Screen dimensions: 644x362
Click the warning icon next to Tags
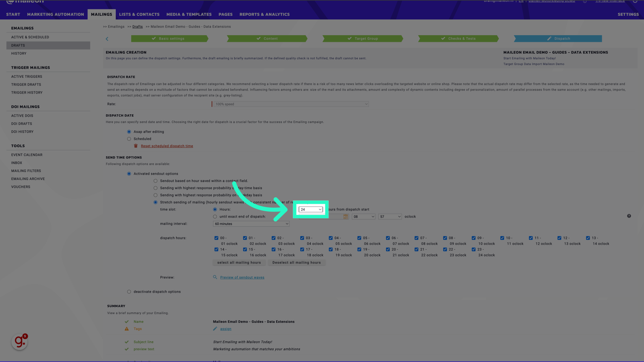click(x=127, y=329)
